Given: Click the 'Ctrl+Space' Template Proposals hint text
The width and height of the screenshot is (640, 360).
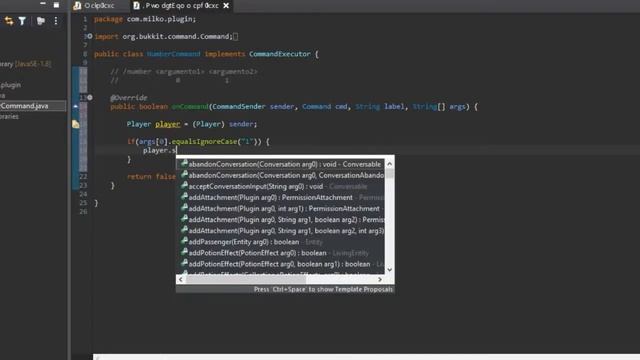Looking at the screenshot, I should pyautogui.click(x=323, y=289).
